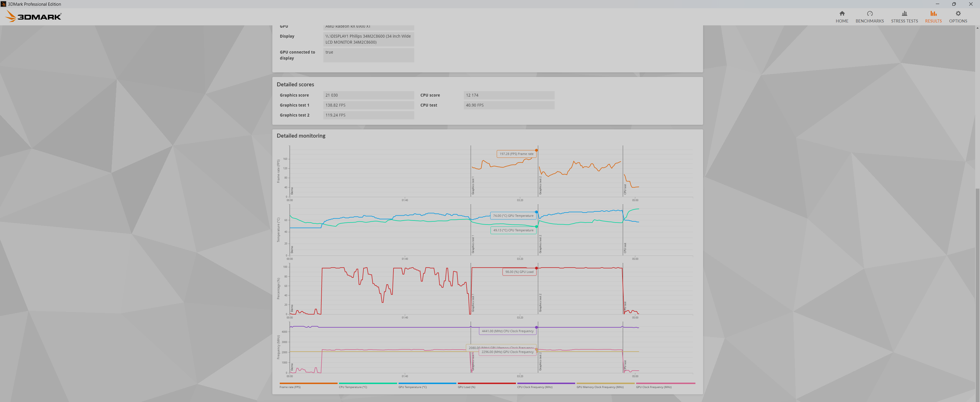Restore down the application window
The image size is (980, 402).
coord(954,4)
